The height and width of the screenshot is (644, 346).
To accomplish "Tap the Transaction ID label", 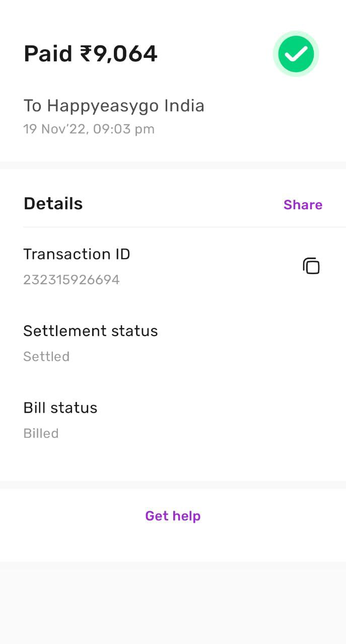I will [77, 254].
